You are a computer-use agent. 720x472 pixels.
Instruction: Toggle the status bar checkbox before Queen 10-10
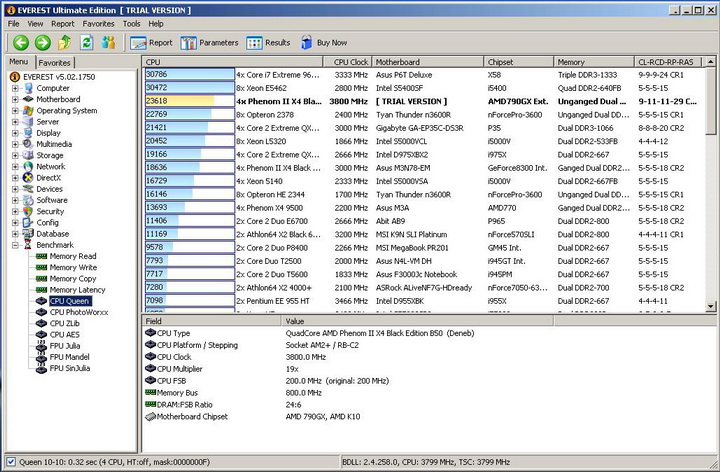[x=11, y=462]
